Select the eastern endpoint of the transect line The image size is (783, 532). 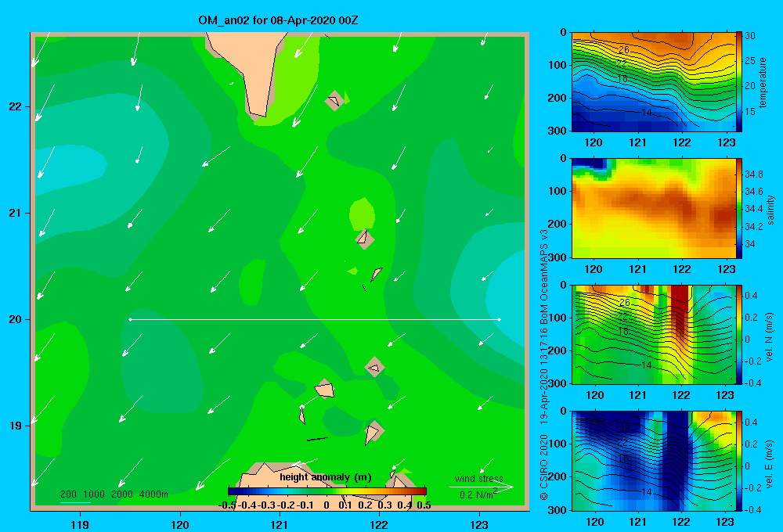(500, 319)
